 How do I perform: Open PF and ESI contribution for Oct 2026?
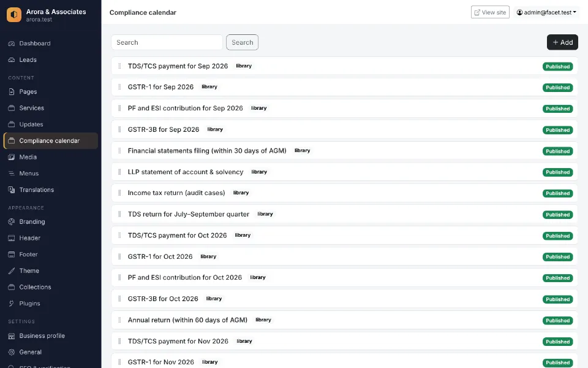pyautogui.click(x=185, y=277)
